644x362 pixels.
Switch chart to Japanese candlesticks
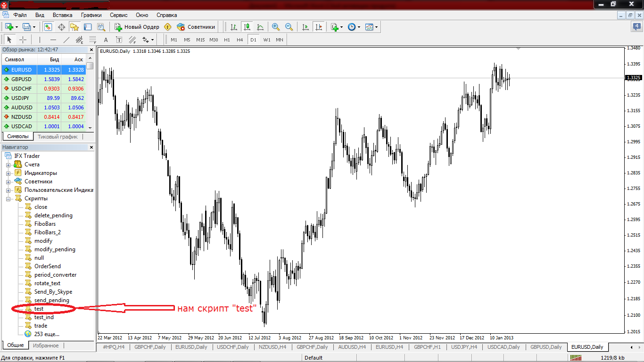pyautogui.click(x=247, y=27)
